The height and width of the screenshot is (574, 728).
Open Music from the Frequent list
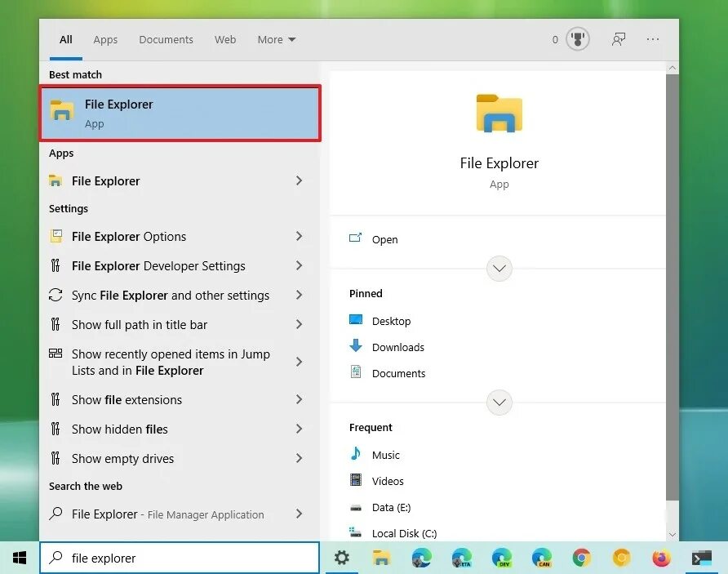click(384, 455)
